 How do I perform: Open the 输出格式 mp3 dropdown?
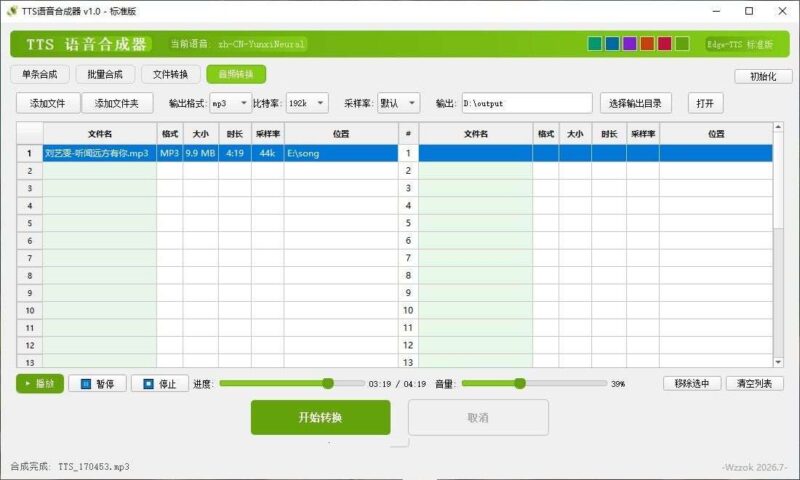tap(230, 103)
